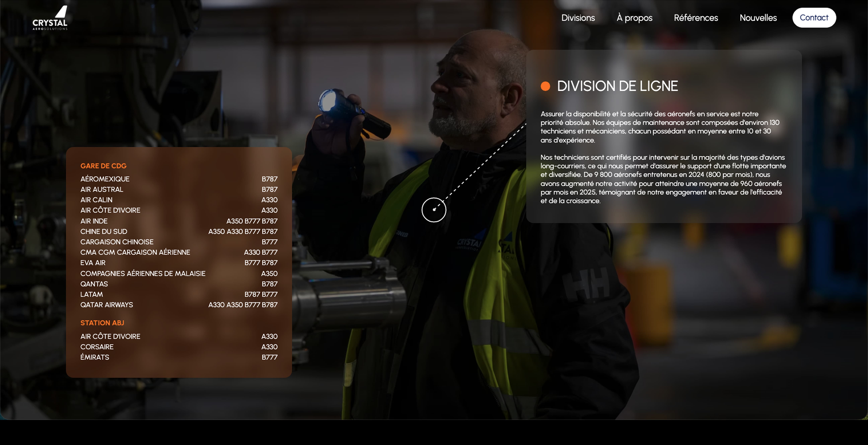Select the AÉROMEXIQUE row
Screen dimensions: 868x445
pyautogui.click(x=179, y=179)
